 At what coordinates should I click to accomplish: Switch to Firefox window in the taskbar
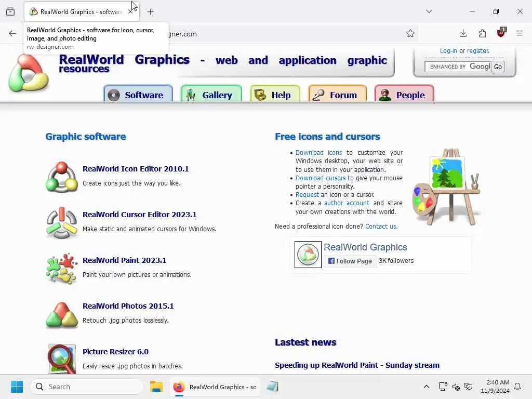click(x=215, y=387)
